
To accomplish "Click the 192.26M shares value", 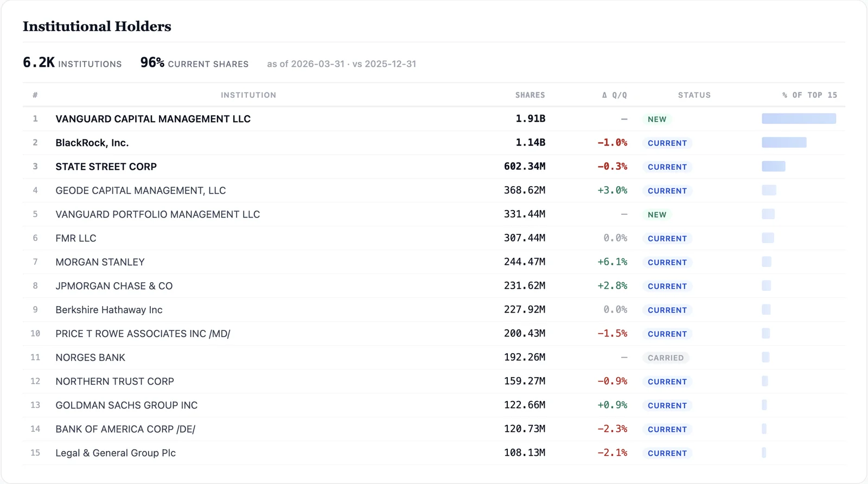I will pyautogui.click(x=525, y=358).
